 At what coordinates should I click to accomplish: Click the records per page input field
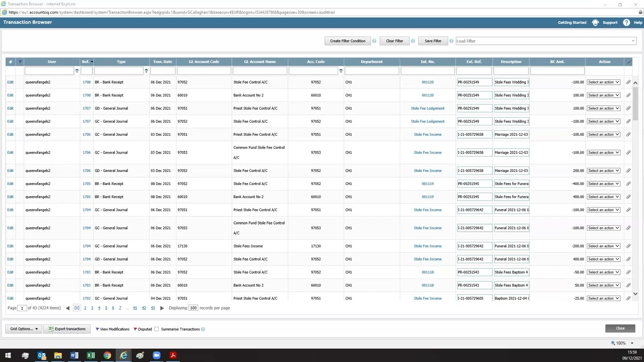[193, 308]
